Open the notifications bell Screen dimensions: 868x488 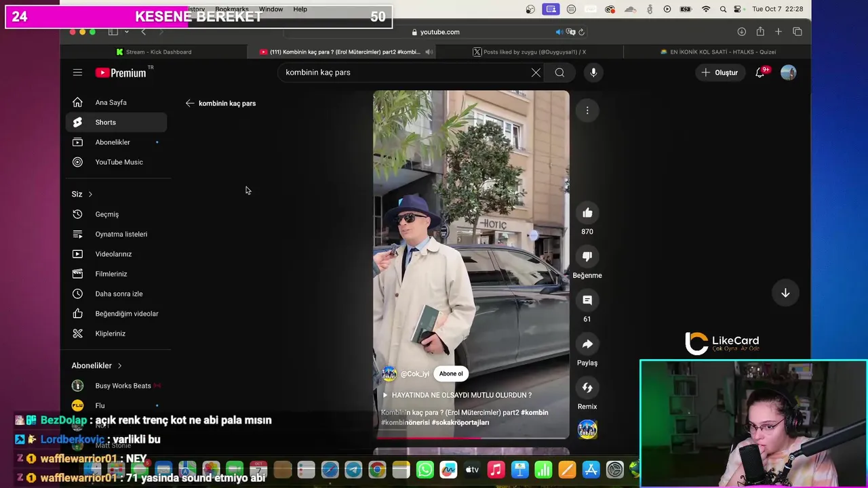click(x=760, y=73)
